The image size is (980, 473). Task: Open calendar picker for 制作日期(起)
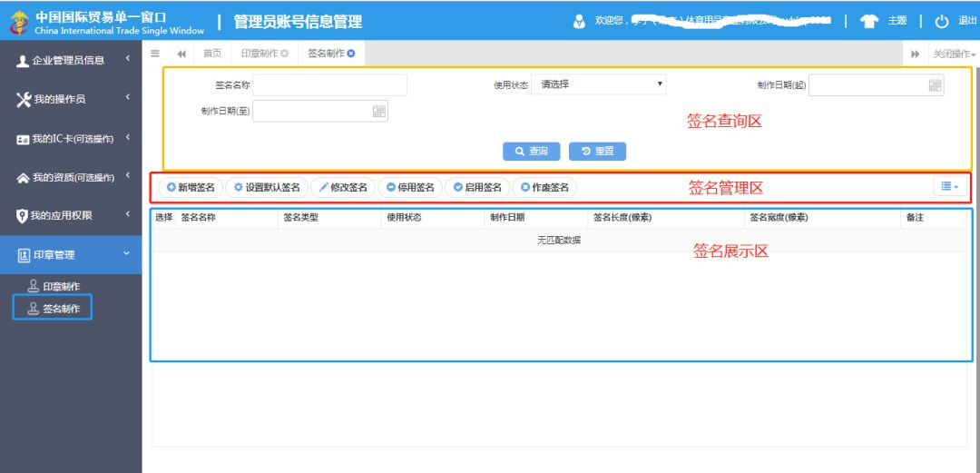pyautogui.click(x=935, y=85)
